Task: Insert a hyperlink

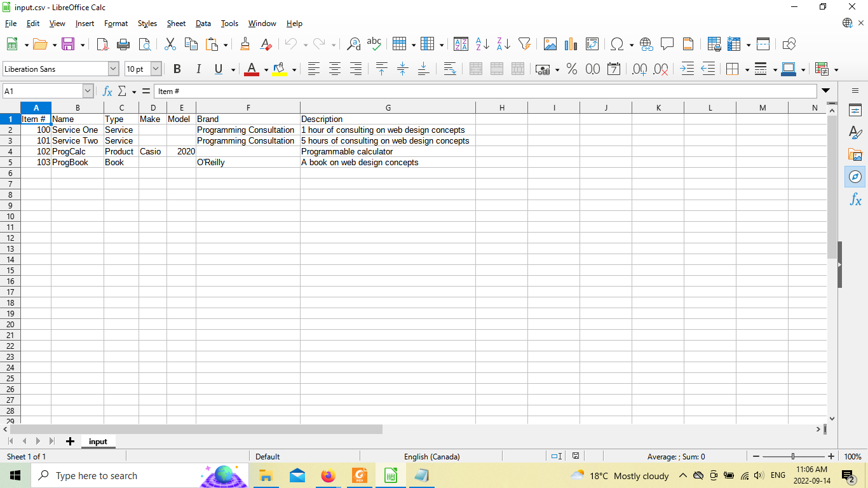Action: click(x=646, y=44)
